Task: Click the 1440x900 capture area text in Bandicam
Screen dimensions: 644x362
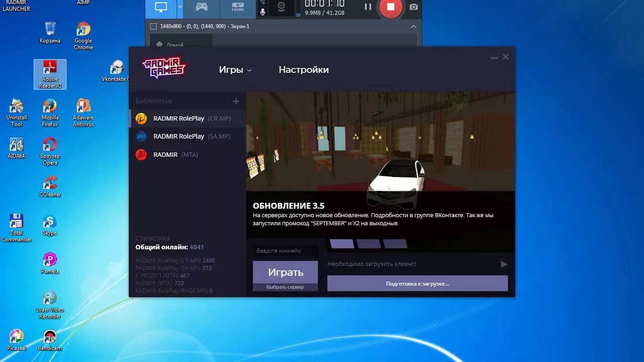Action: pyautogui.click(x=204, y=26)
